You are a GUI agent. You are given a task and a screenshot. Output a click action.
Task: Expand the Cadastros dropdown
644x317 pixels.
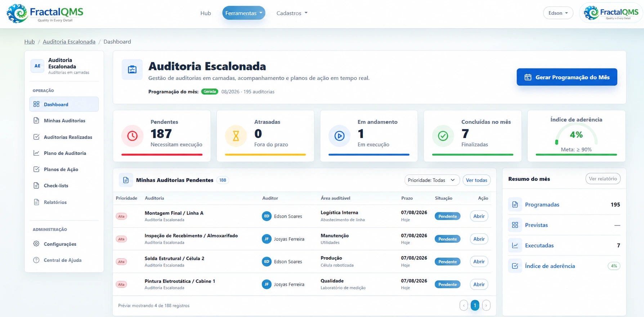(x=292, y=13)
